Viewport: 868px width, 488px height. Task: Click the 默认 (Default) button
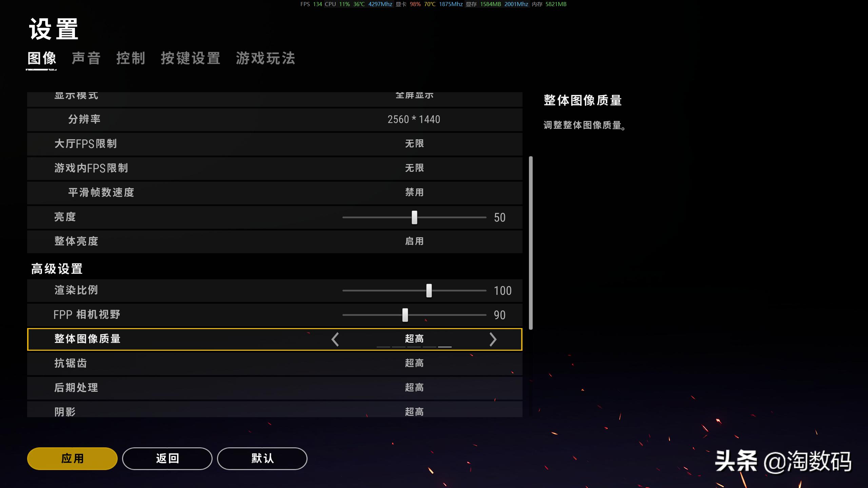point(262,458)
